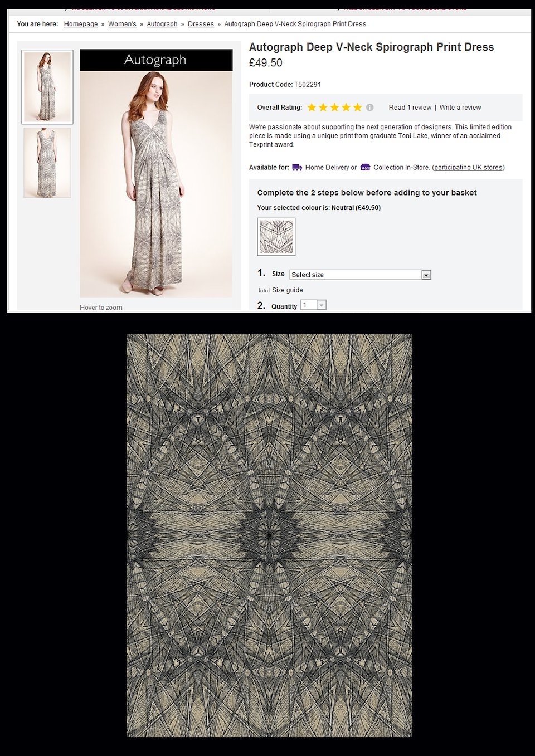Open the Women's breadcrumb link
Image resolution: width=535 pixels, height=756 pixels.
point(122,24)
